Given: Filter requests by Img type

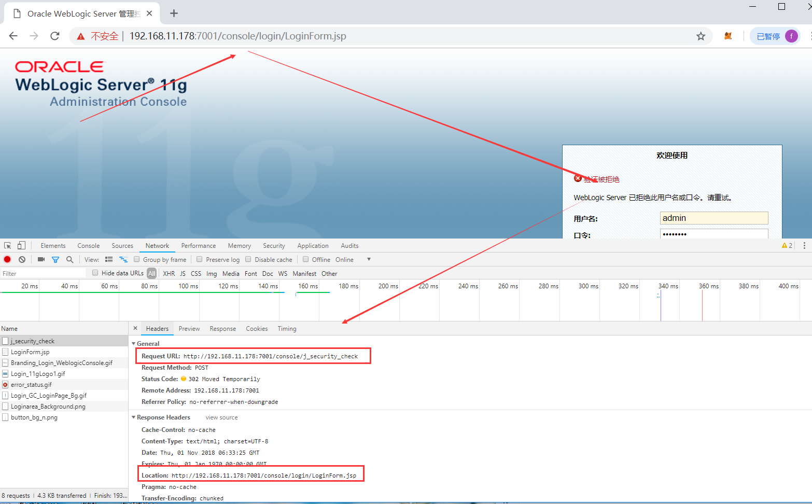Looking at the screenshot, I should (x=212, y=273).
